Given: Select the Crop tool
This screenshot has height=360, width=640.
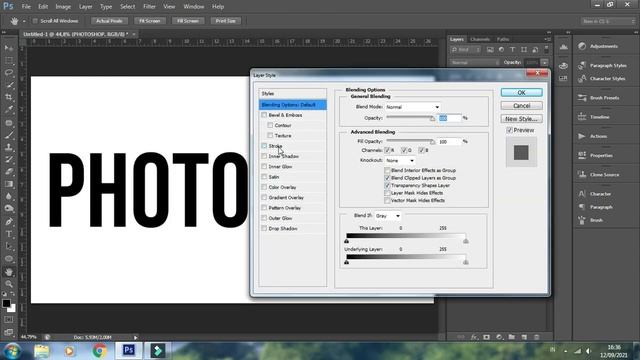Looking at the screenshot, I should coord(9,97).
